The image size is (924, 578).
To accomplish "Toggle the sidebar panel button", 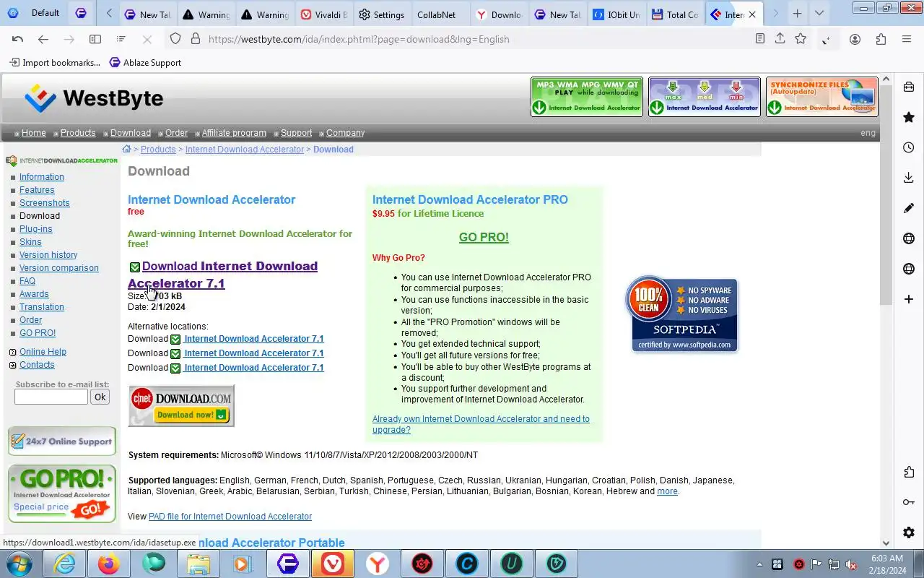I will click(x=95, y=39).
